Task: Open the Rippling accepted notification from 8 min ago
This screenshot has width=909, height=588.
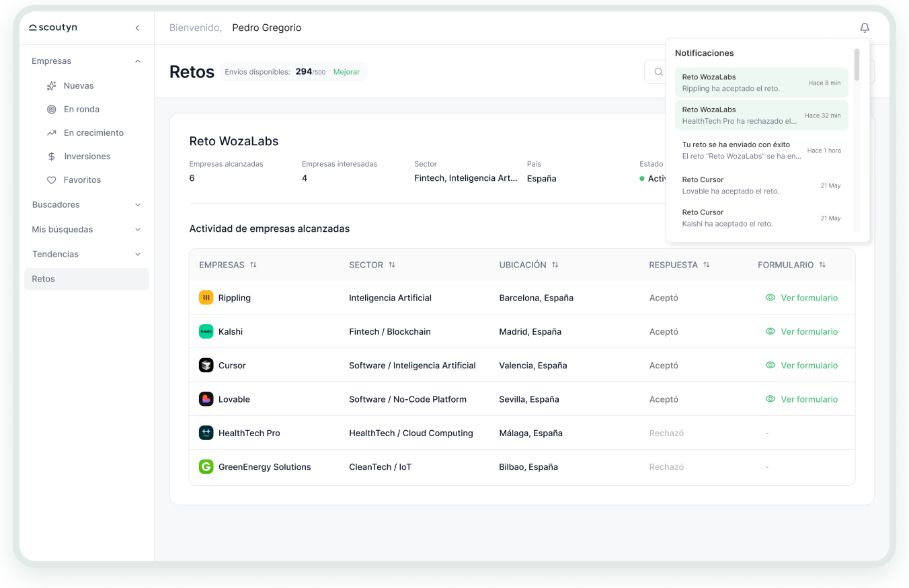Action: (762, 83)
